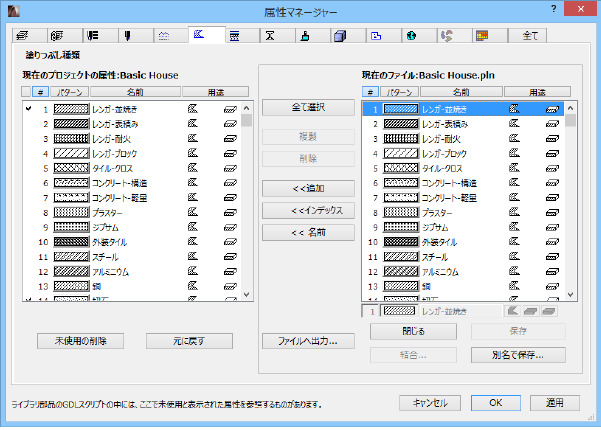Click 全て選択 button

(x=308, y=107)
